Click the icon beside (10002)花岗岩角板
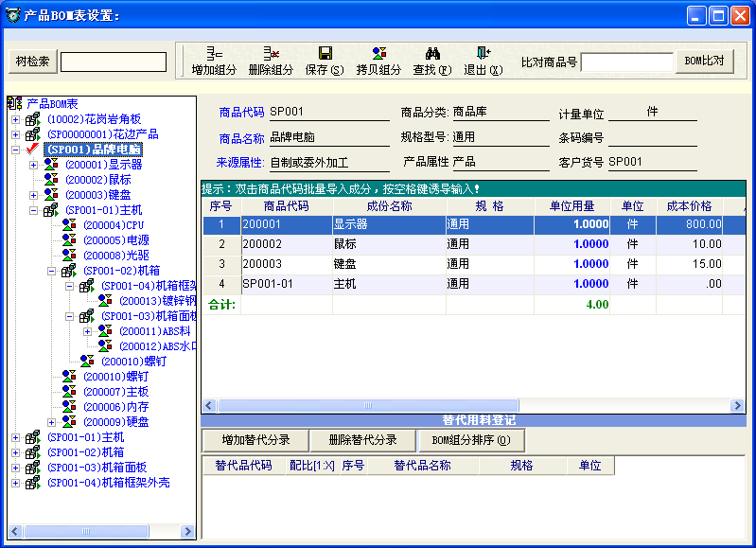The height and width of the screenshot is (548, 756). [x=33, y=118]
